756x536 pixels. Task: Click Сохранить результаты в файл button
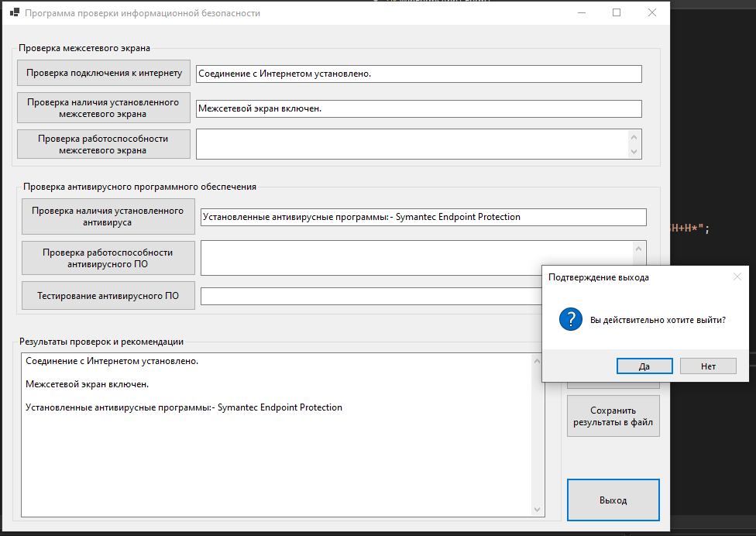tap(613, 416)
